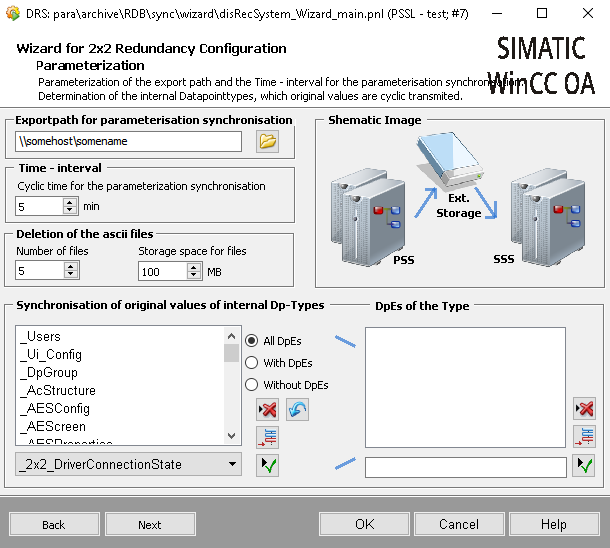Click the list insert icon under Dp-Types delete
The height and width of the screenshot is (548, 610).
tap(267, 437)
